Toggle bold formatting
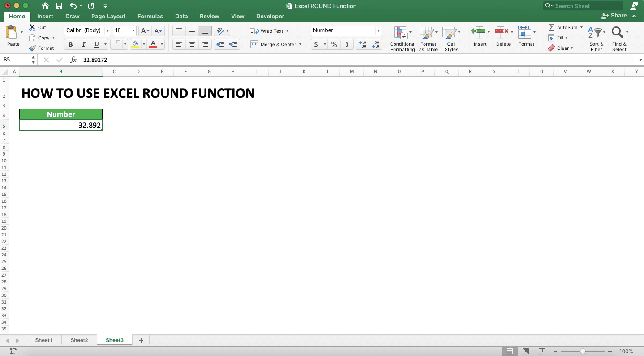Image resolution: width=644 pixels, height=356 pixels. pyautogui.click(x=70, y=44)
